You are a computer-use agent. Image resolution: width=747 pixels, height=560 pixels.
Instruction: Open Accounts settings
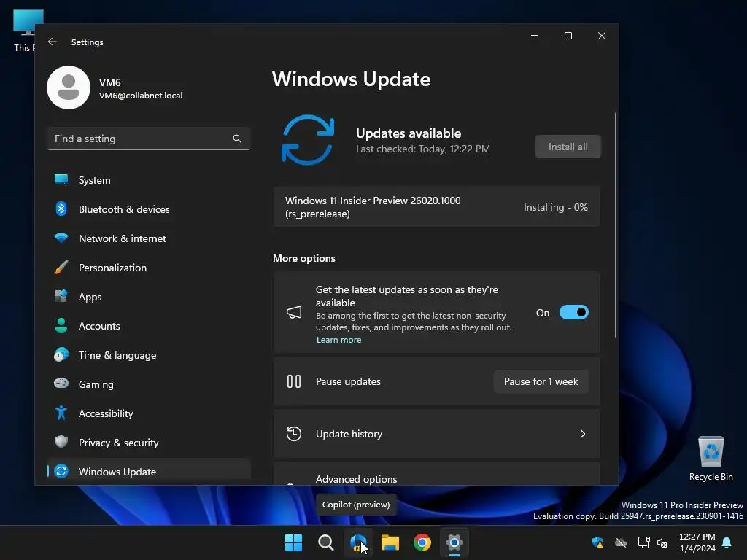(x=149, y=326)
